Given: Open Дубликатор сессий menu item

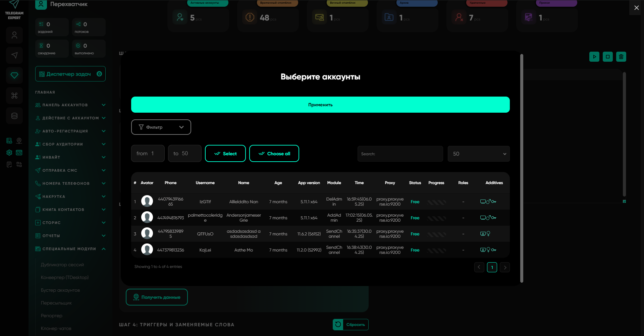Looking at the screenshot, I should pos(62,265).
